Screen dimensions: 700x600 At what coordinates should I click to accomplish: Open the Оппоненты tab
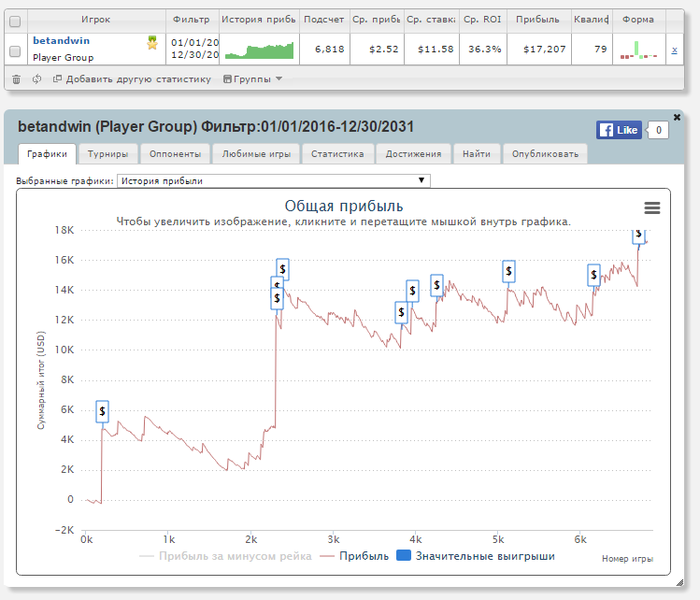click(175, 154)
